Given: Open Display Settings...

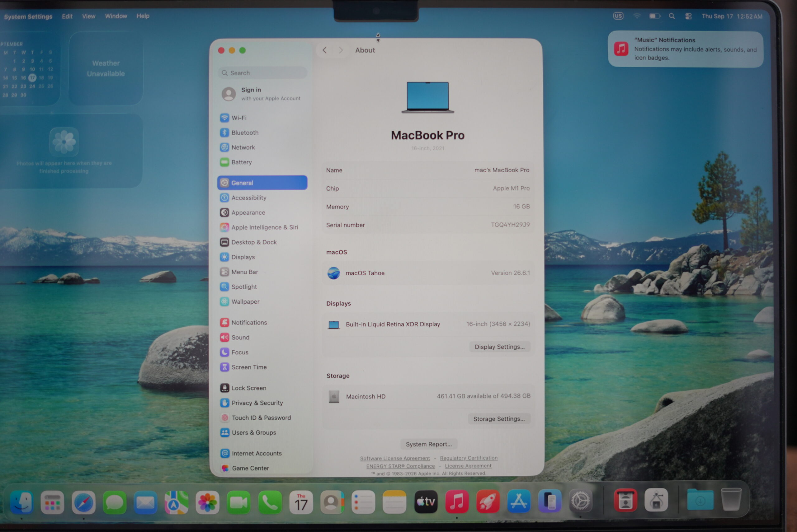Looking at the screenshot, I should click(x=500, y=347).
